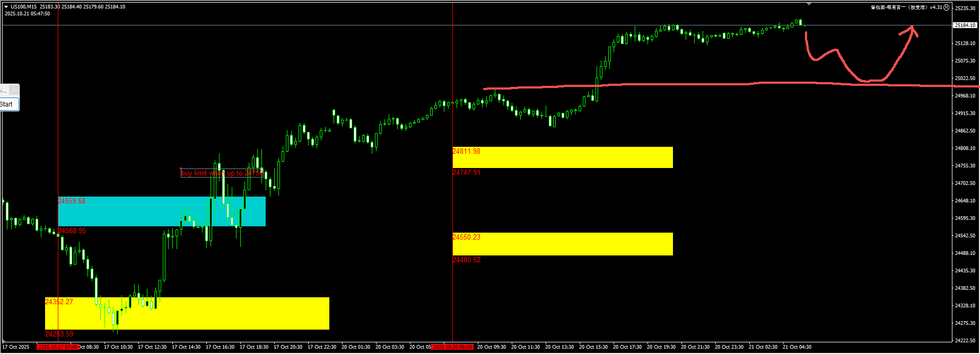Click the red 2025.10.17 07:45 time marker
This screenshot has width=980, height=354.
click(57, 347)
